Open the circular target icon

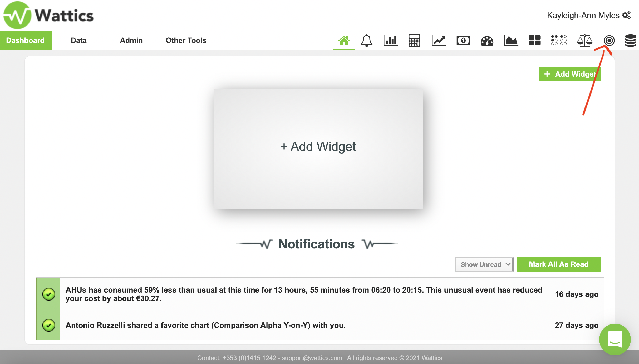click(609, 41)
